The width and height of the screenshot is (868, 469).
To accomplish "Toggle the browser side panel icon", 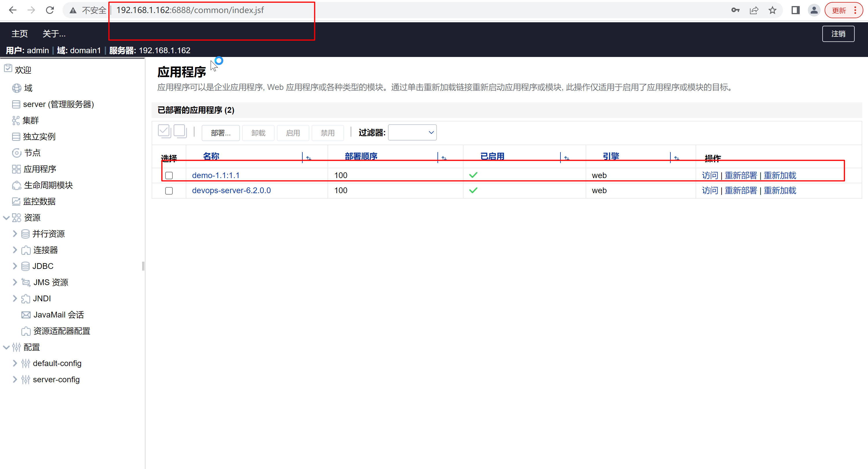I will [x=795, y=10].
